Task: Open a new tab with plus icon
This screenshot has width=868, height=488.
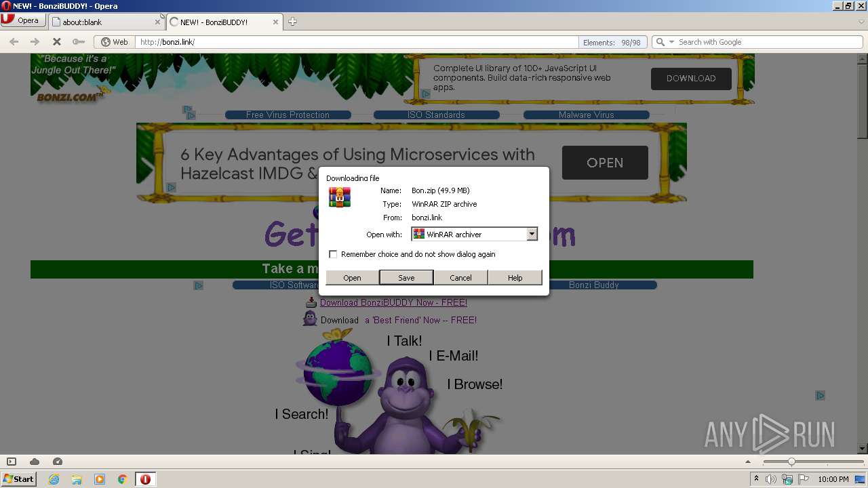Action: [292, 22]
